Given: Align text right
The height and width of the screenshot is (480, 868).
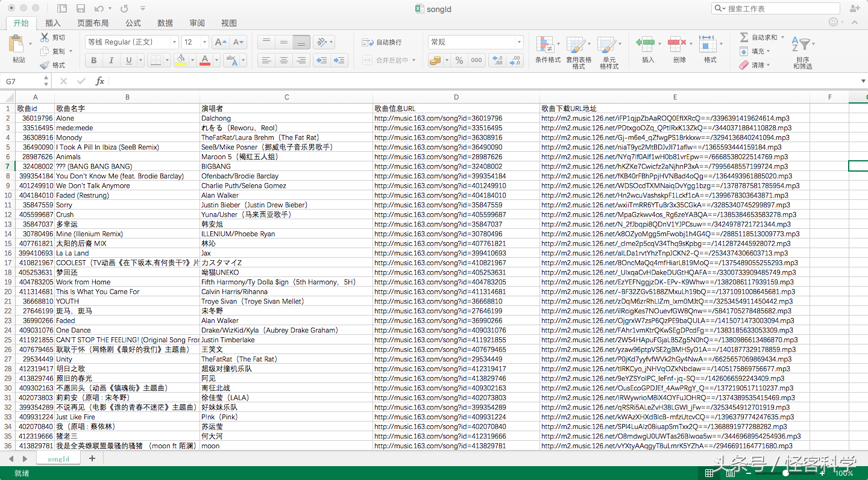Looking at the screenshot, I should point(301,60).
